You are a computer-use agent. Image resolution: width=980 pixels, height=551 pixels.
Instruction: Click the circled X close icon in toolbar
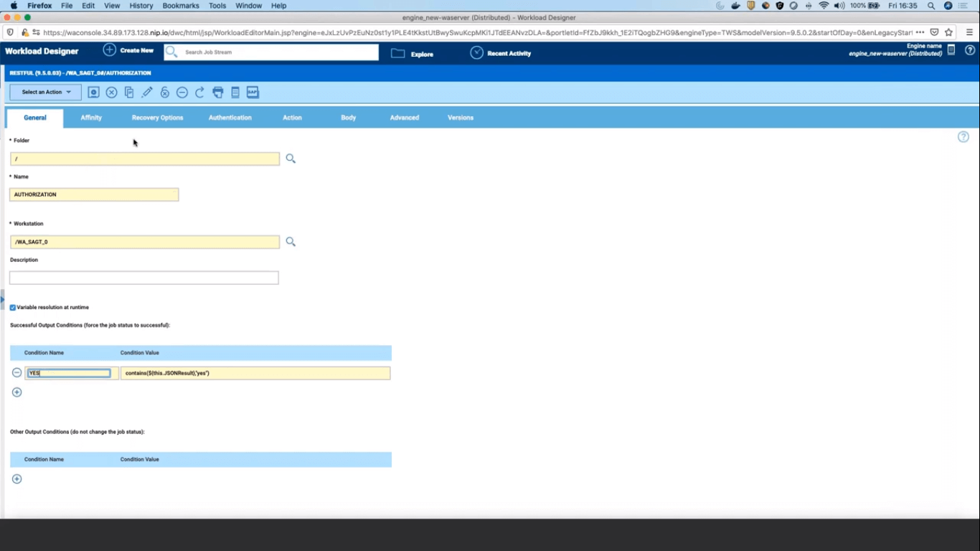[x=111, y=93]
